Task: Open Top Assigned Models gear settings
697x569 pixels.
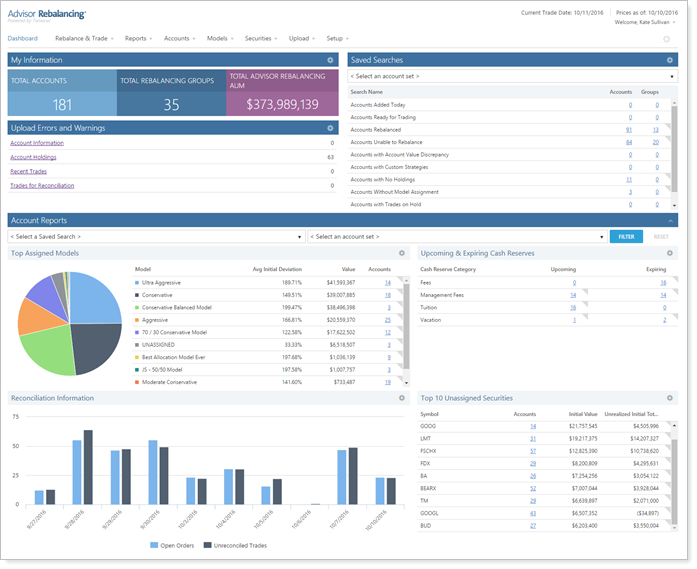Action: [402, 254]
